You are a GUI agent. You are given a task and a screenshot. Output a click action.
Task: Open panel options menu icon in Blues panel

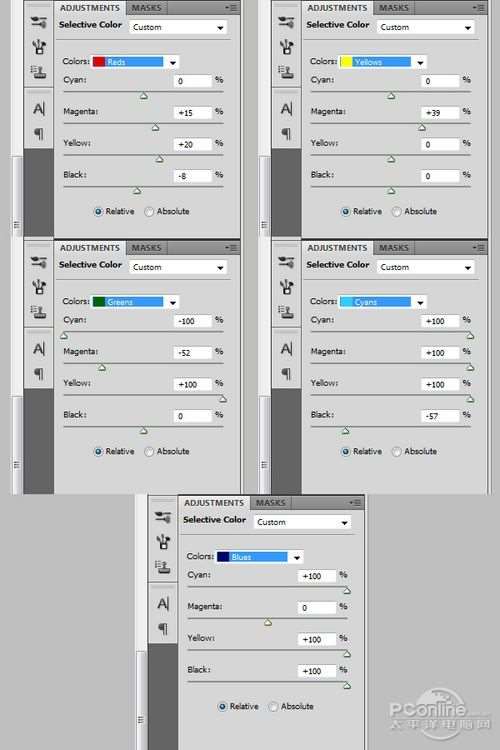(x=356, y=502)
